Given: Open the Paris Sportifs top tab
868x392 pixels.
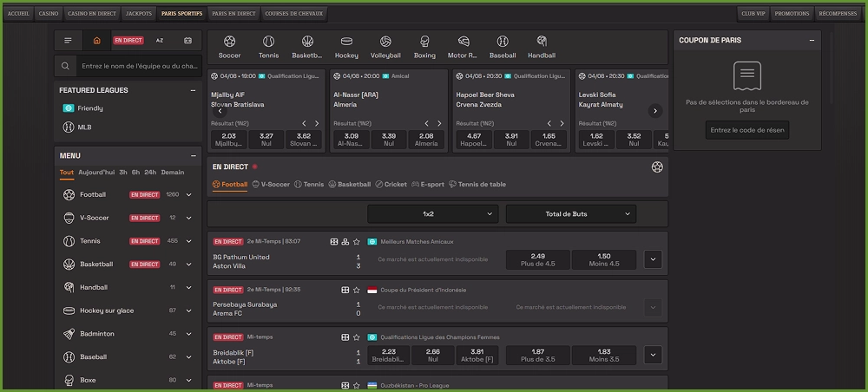Looking at the screenshot, I should click(x=181, y=14).
